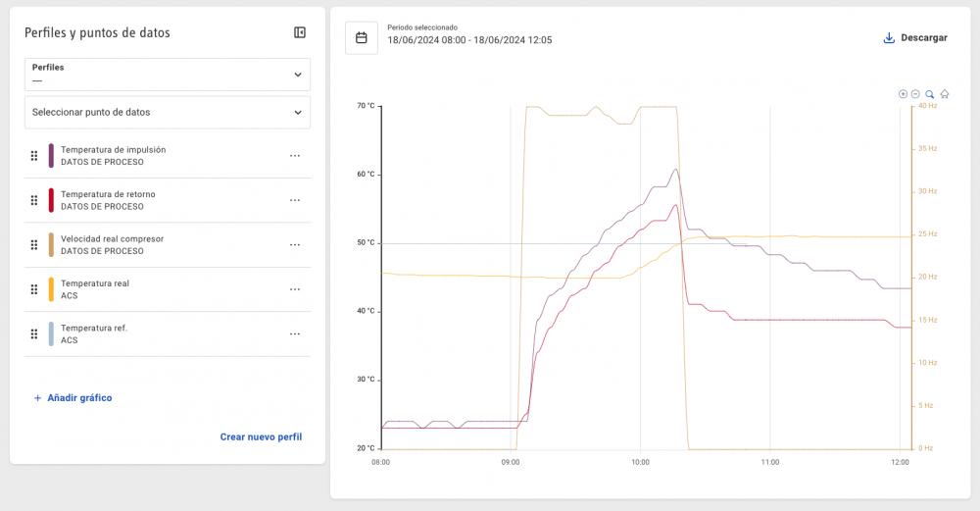Click the Añadir gráfico link
This screenshot has height=511, width=980.
pyautogui.click(x=79, y=398)
